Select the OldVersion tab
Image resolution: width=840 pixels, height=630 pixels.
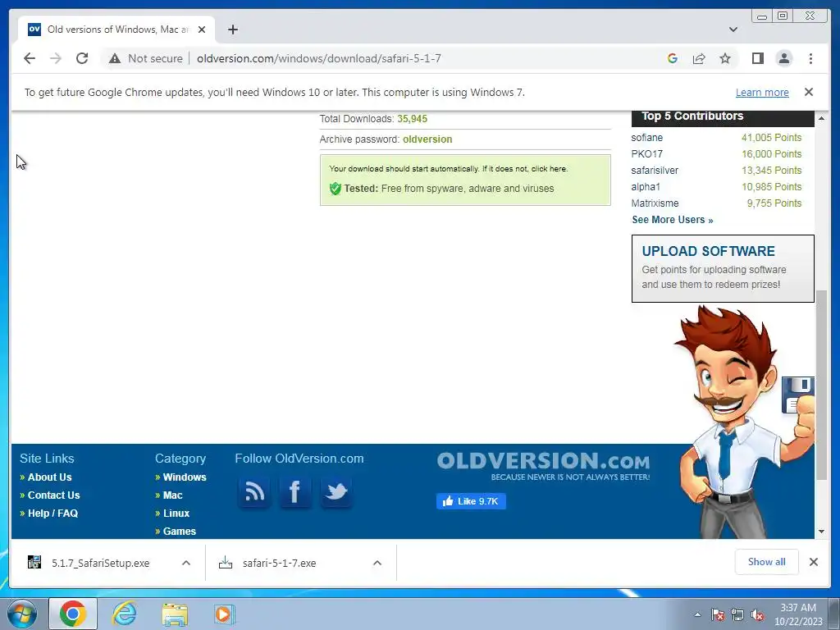point(116,30)
